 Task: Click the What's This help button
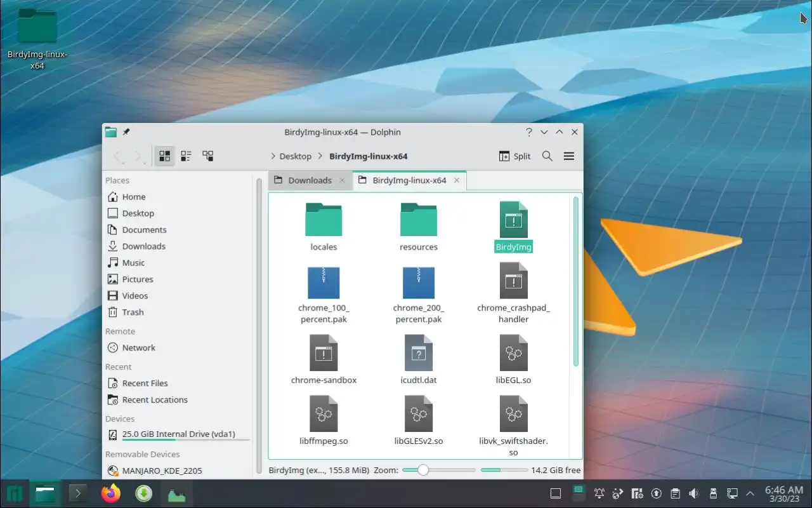click(528, 132)
